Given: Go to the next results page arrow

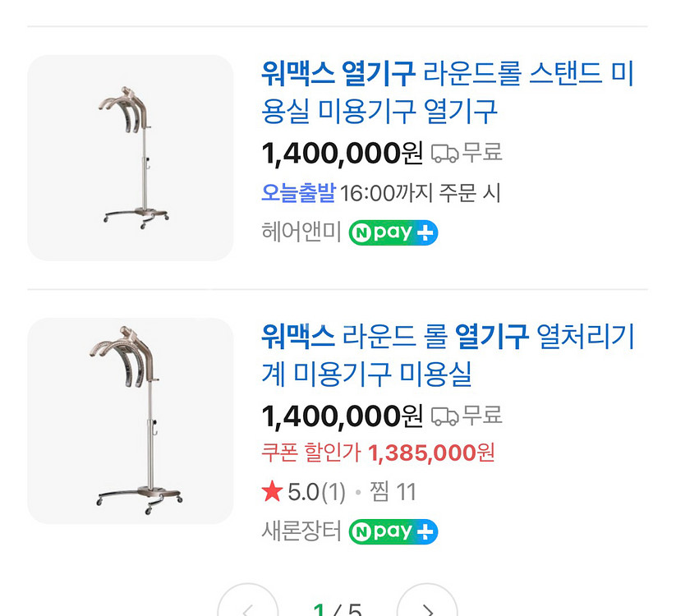Looking at the screenshot, I should tap(427, 606).
